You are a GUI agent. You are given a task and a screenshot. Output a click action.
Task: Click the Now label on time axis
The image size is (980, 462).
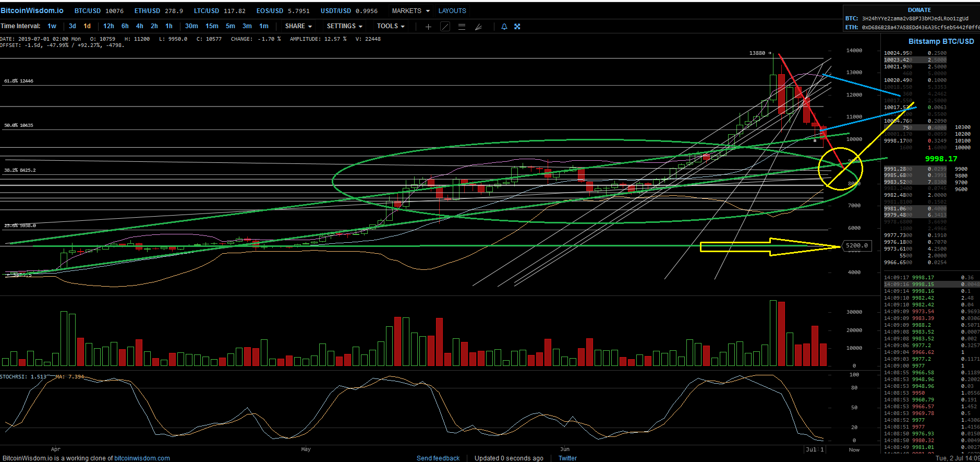854,449
